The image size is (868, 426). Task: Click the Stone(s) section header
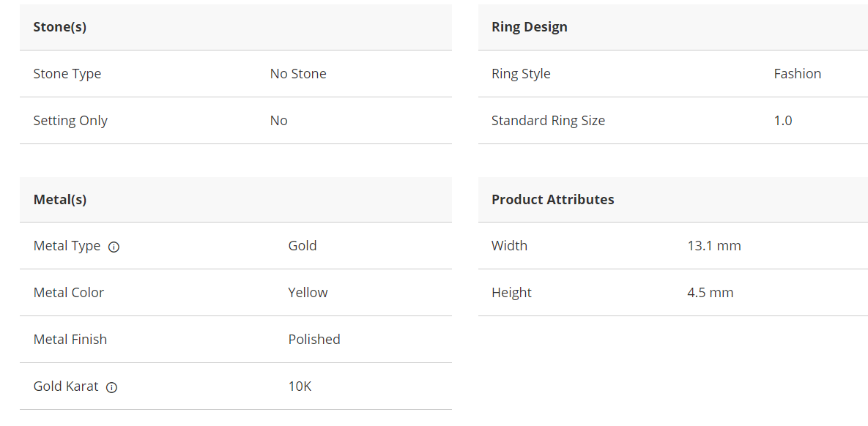point(60,27)
